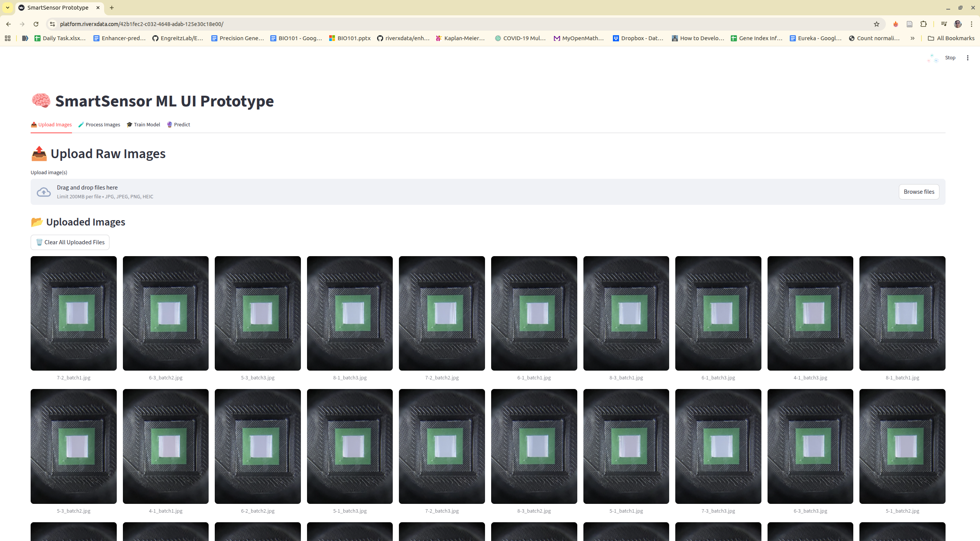This screenshot has height=541, width=980.
Task: Click the browser back arrow
Action: click(x=8, y=24)
